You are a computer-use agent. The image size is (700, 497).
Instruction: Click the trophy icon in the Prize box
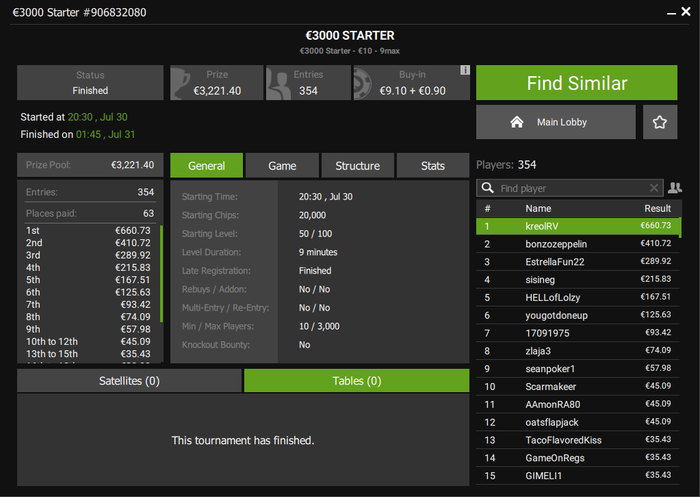coord(181,83)
